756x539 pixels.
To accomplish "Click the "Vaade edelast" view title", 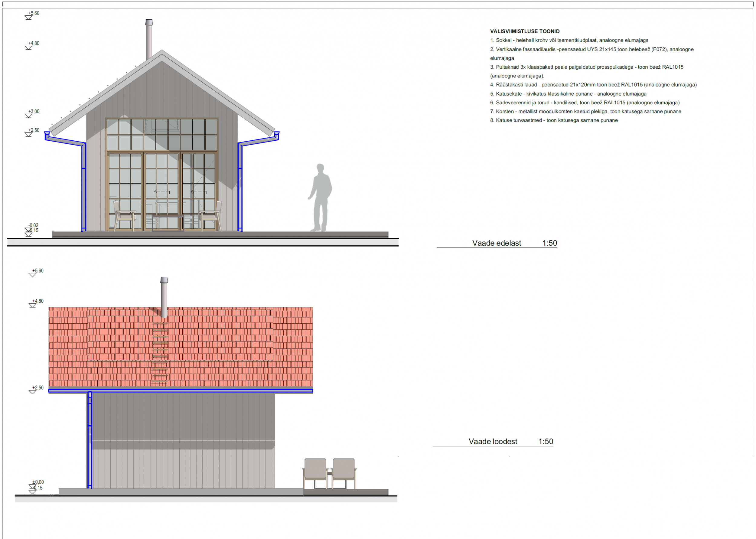I will tap(497, 243).
